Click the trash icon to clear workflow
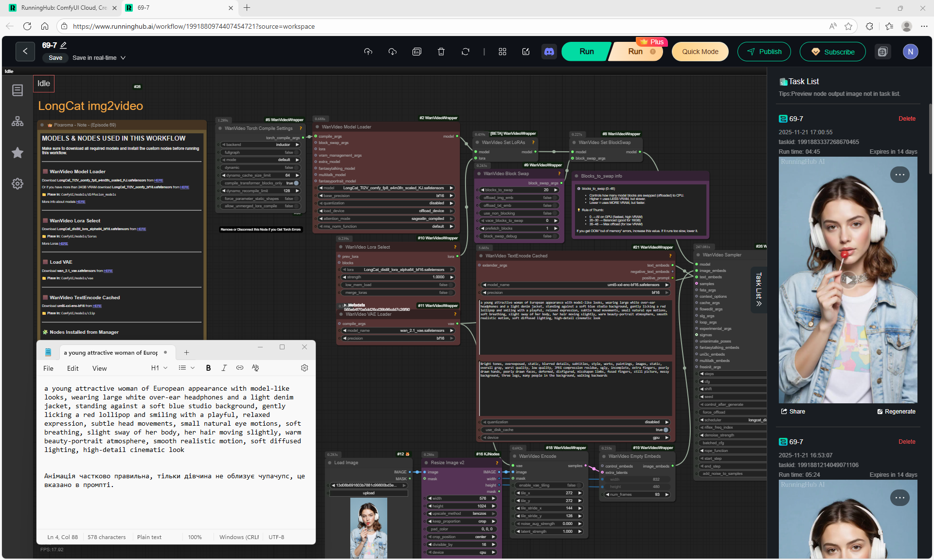The image size is (934, 560). [441, 52]
